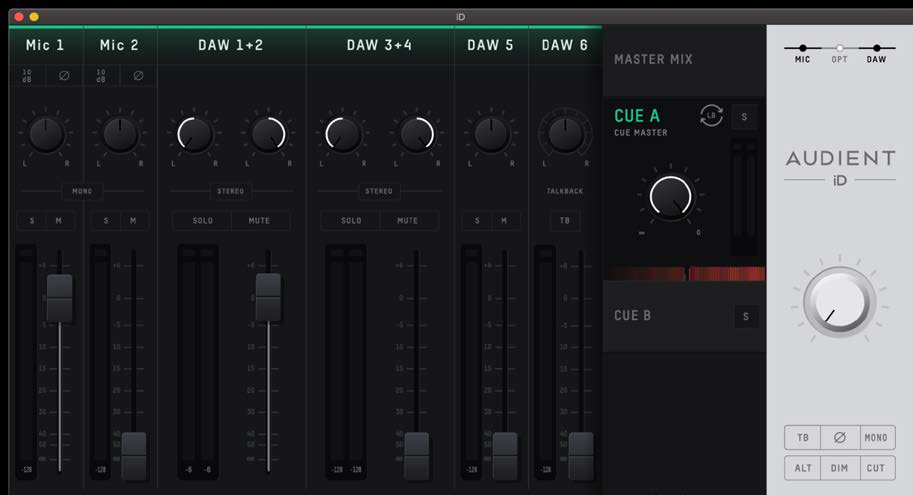The image size is (913, 495).
Task: Click the main monitor volume knob
Action: [840, 302]
